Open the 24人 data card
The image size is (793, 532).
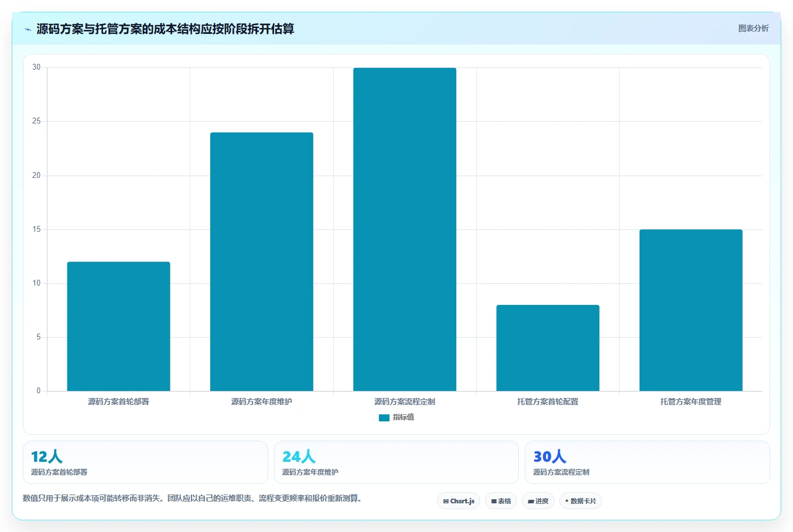[x=396, y=462]
